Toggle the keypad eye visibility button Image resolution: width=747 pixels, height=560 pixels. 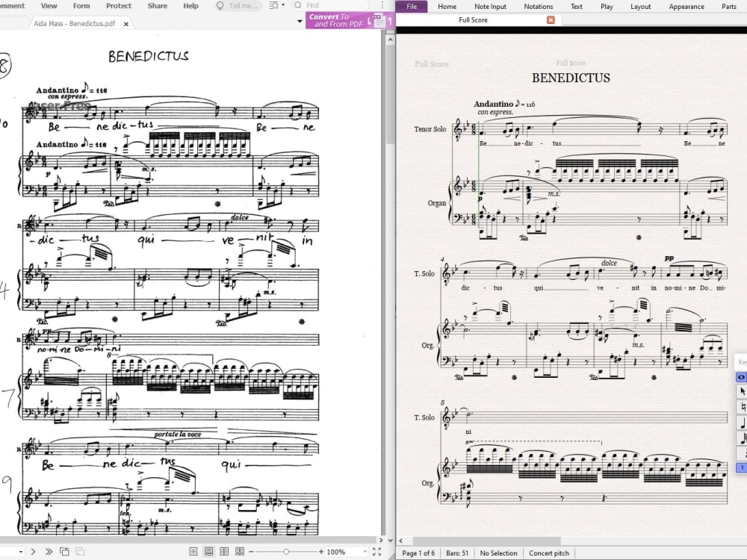[741, 376]
